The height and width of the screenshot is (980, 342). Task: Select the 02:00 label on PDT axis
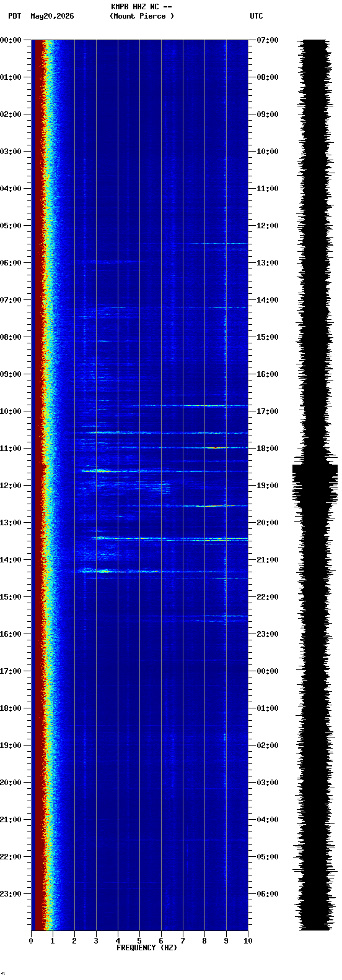click(x=11, y=114)
